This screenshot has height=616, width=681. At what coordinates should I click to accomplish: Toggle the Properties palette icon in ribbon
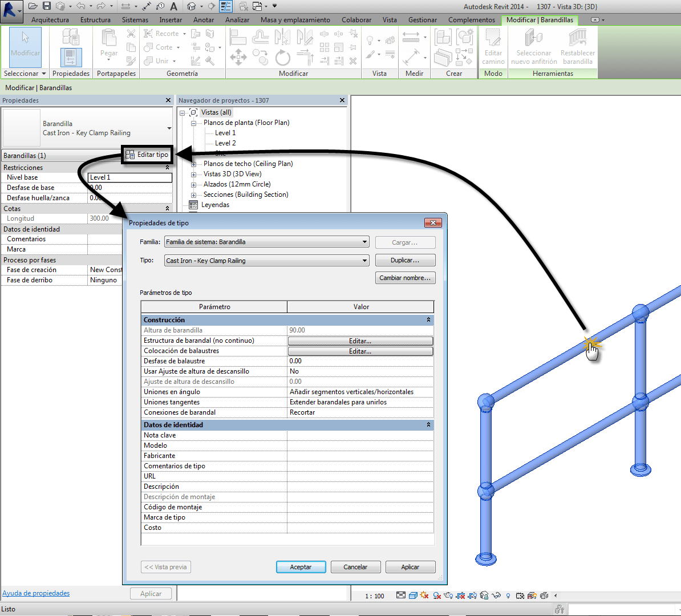pyautogui.click(x=71, y=58)
